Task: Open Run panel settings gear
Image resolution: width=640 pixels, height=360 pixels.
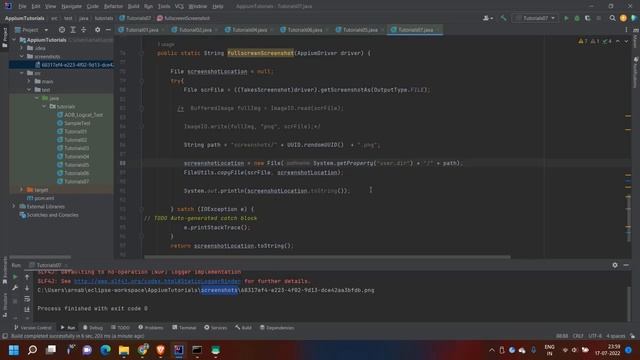Action: click(x=615, y=265)
